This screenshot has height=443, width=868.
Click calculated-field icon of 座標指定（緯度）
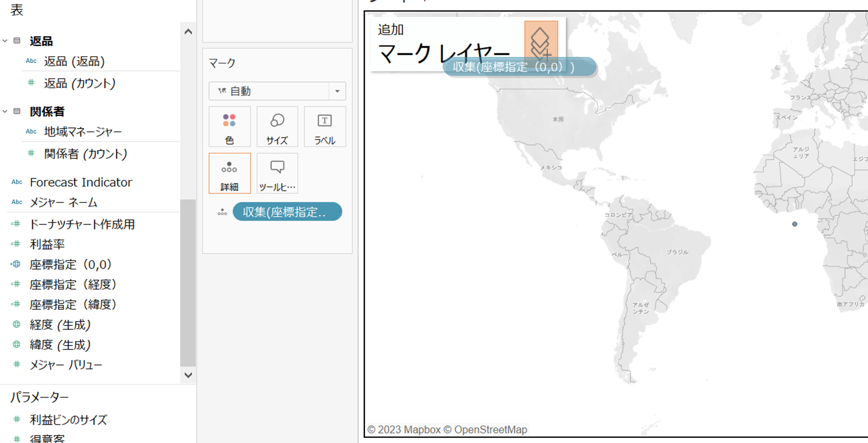[x=16, y=304]
